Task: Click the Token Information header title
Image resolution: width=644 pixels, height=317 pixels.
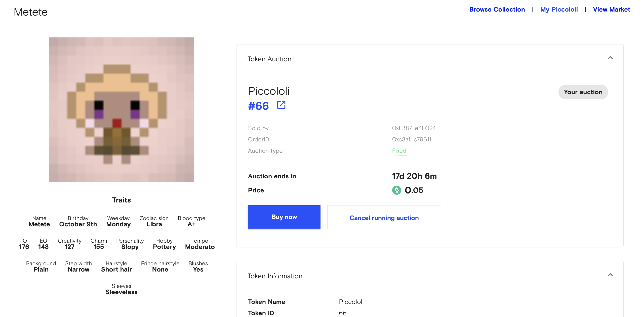Action: coord(275,276)
